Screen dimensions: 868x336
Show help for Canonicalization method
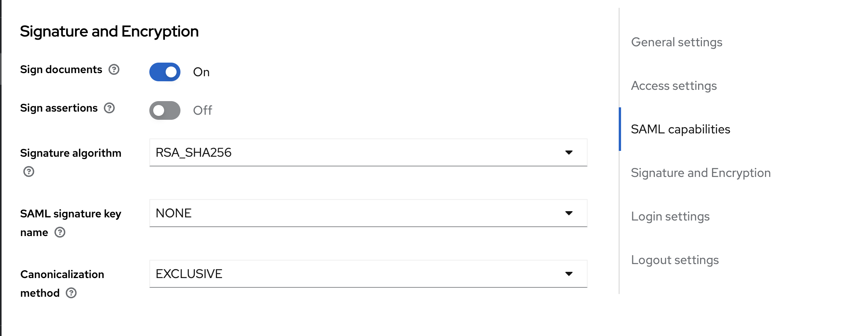(x=71, y=293)
